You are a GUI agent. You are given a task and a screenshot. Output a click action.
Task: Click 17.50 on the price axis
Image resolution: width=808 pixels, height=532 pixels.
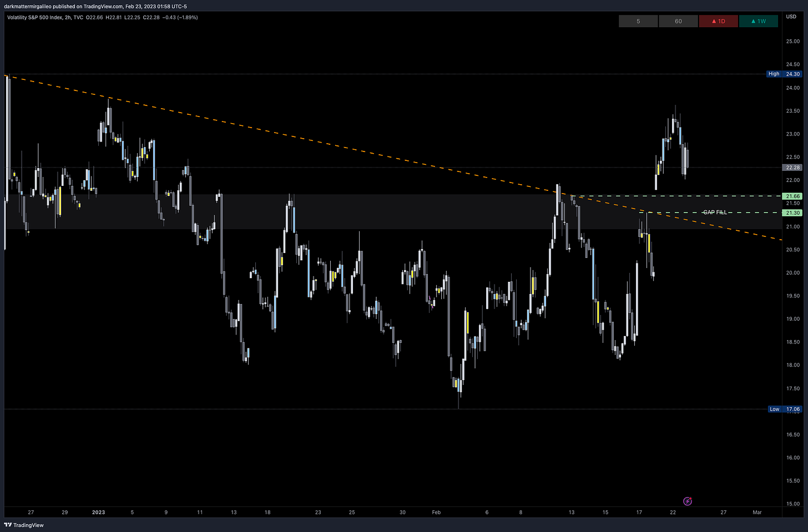(792, 388)
